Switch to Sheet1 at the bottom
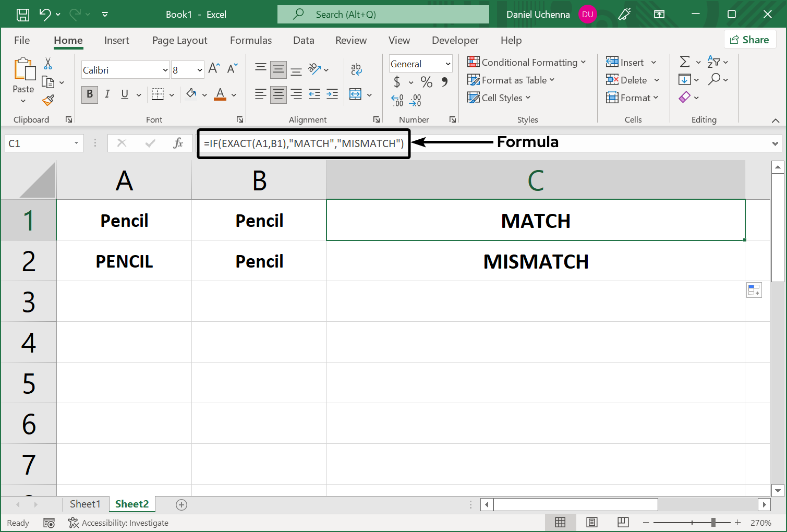 pos(86,504)
